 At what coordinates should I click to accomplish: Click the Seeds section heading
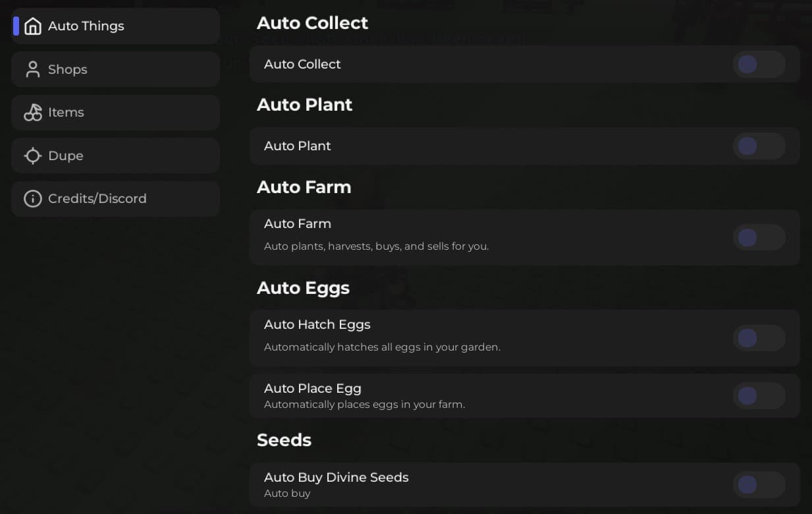(x=284, y=440)
